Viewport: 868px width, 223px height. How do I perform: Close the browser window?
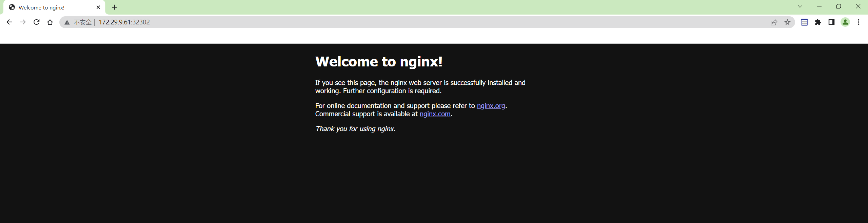tap(858, 6)
